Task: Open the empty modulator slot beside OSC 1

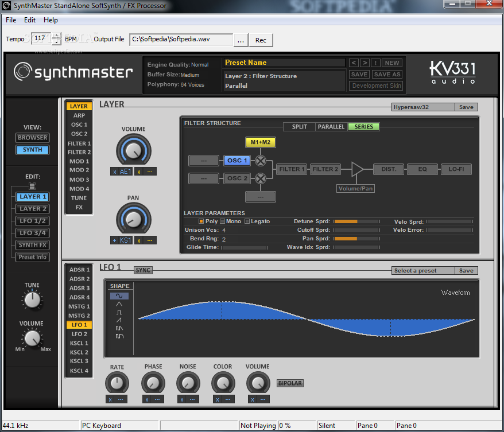Action: [204, 161]
